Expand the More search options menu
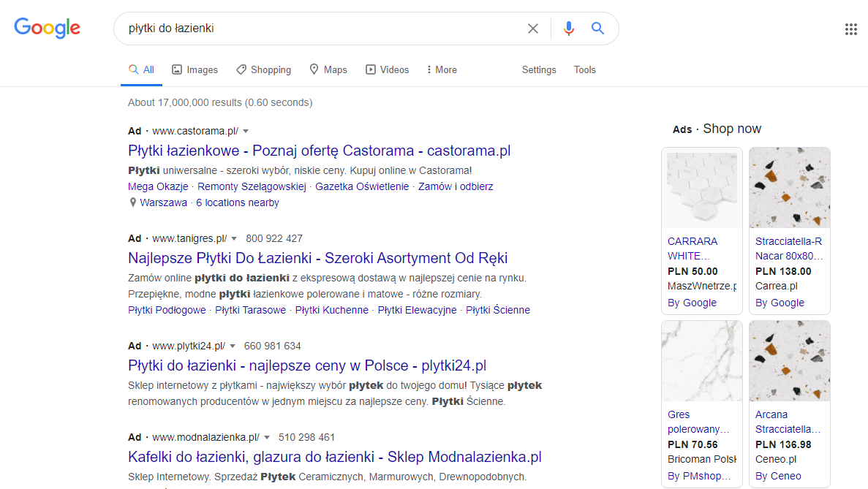The height and width of the screenshot is (489, 868). (x=442, y=70)
